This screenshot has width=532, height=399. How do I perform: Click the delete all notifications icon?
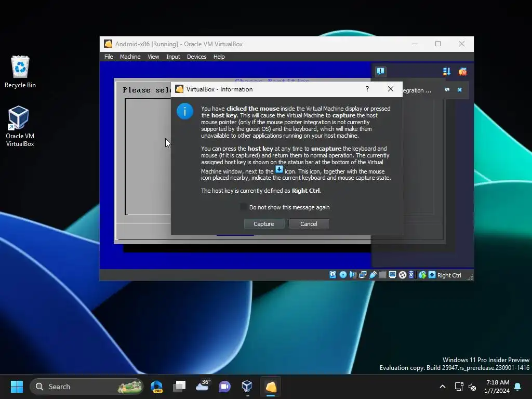pos(463,71)
